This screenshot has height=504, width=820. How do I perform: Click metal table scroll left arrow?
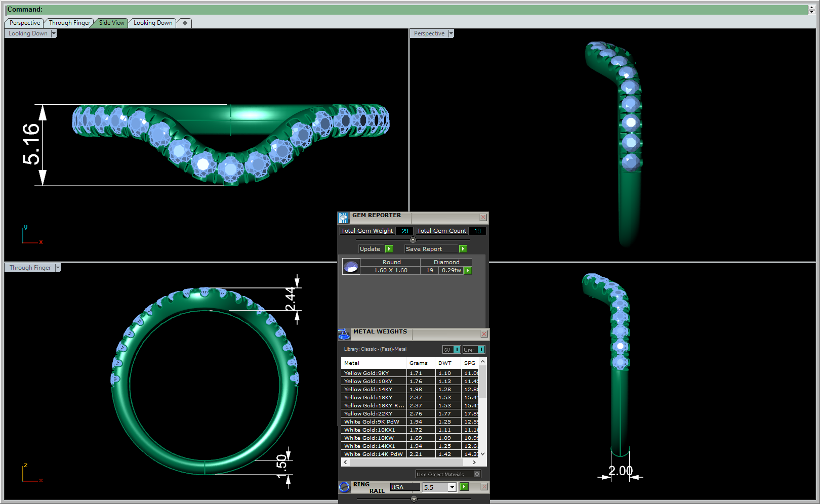[x=346, y=462]
